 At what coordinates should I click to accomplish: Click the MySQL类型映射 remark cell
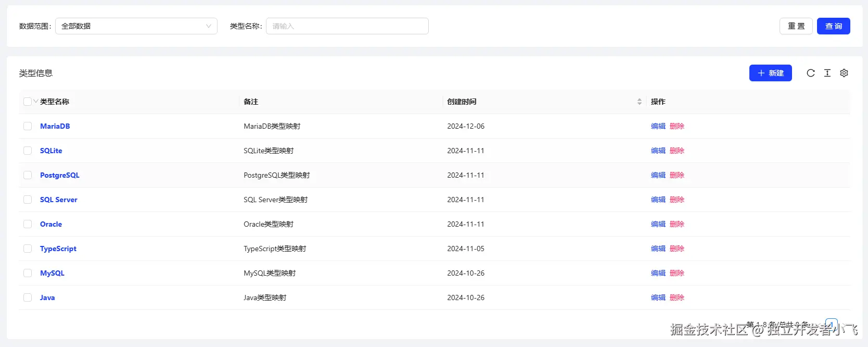point(270,273)
